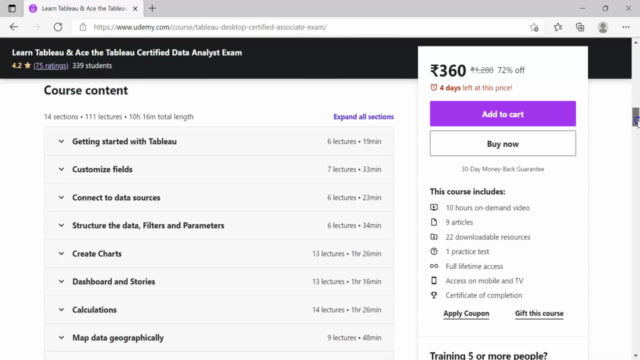Open the Favorites list icon

coord(558,27)
